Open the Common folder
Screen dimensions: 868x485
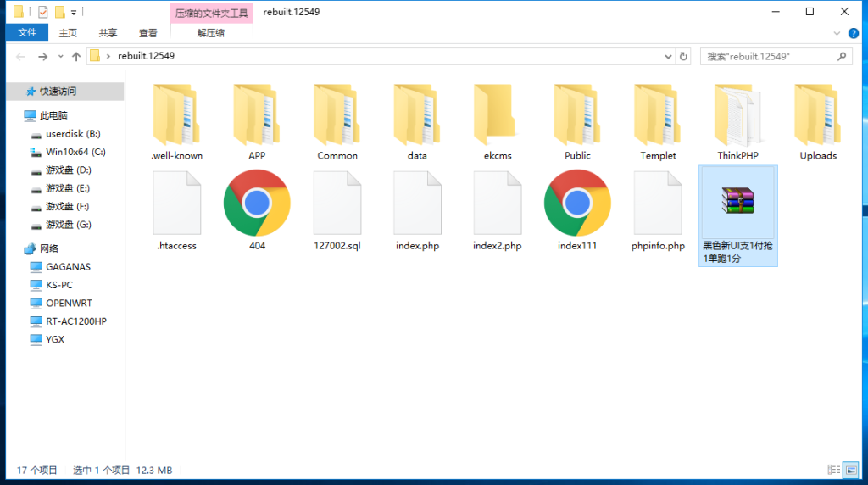coord(337,122)
